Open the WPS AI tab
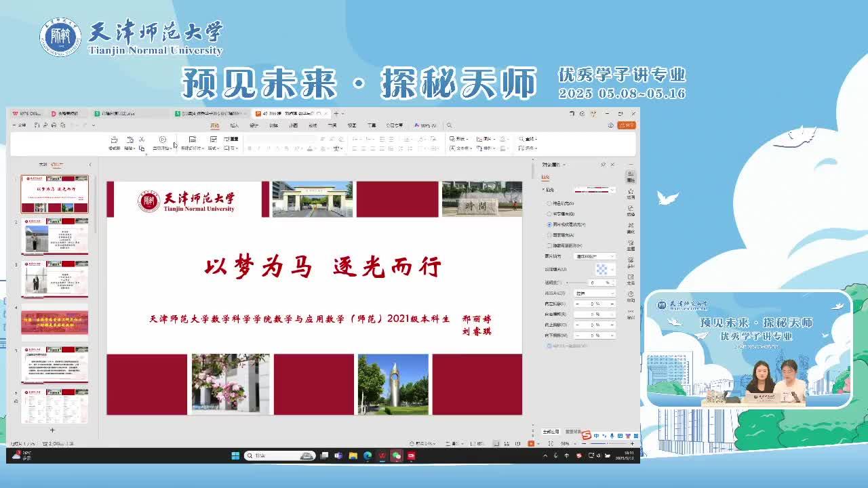The width and height of the screenshot is (868, 488). tap(425, 125)
